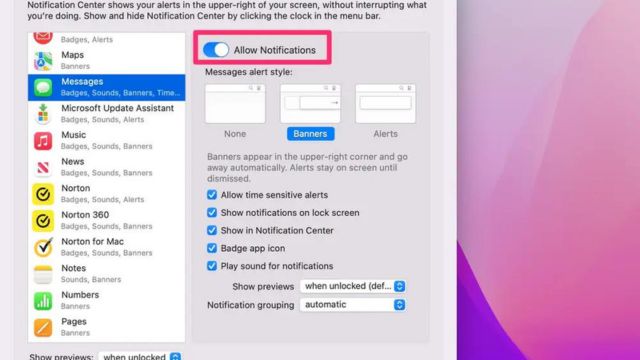Select the Microsoft Update Assistant row

pyautogui.click(x=107, y=114)
